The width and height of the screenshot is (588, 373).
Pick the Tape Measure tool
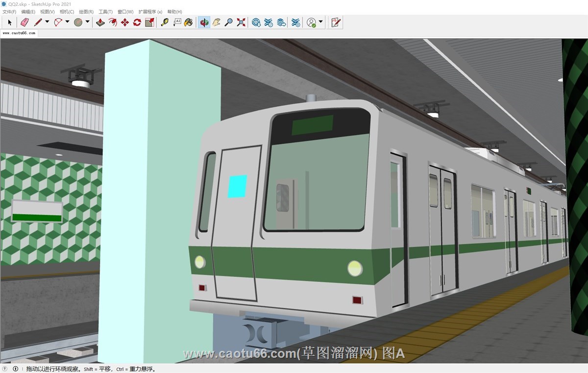165,22
